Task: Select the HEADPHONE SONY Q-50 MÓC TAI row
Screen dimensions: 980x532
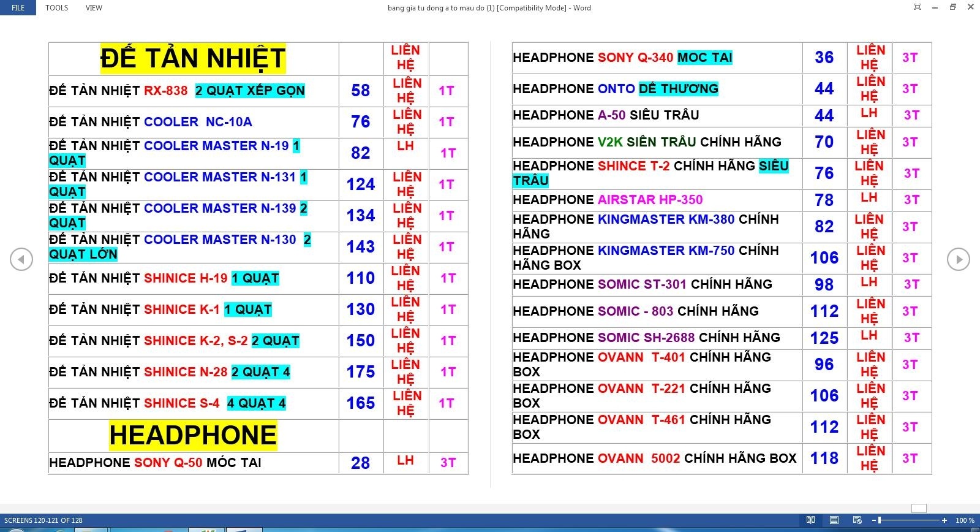Action: (155, 463)
